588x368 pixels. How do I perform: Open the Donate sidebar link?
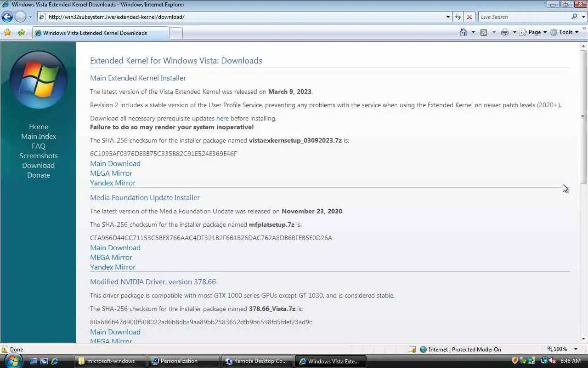tap(39, 175)
